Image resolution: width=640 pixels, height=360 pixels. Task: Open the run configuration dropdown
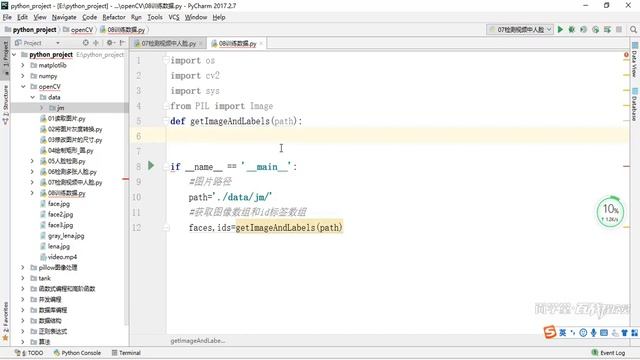(x=519, y=29)
